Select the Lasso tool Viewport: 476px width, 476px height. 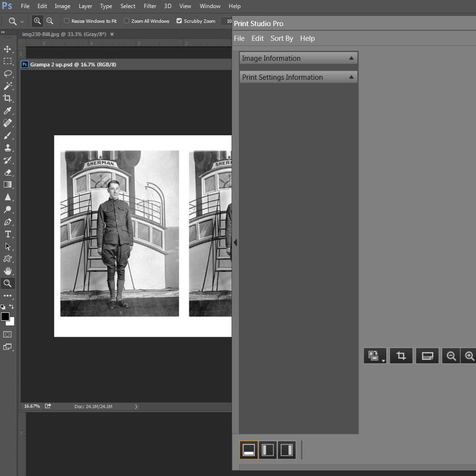tap(8, 73)
